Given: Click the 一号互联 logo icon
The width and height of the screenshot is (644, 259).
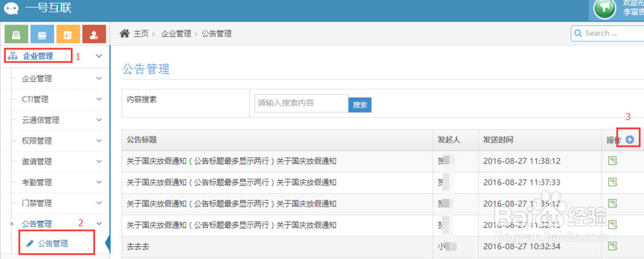Looking at the screenshot, I should (12, 8).
